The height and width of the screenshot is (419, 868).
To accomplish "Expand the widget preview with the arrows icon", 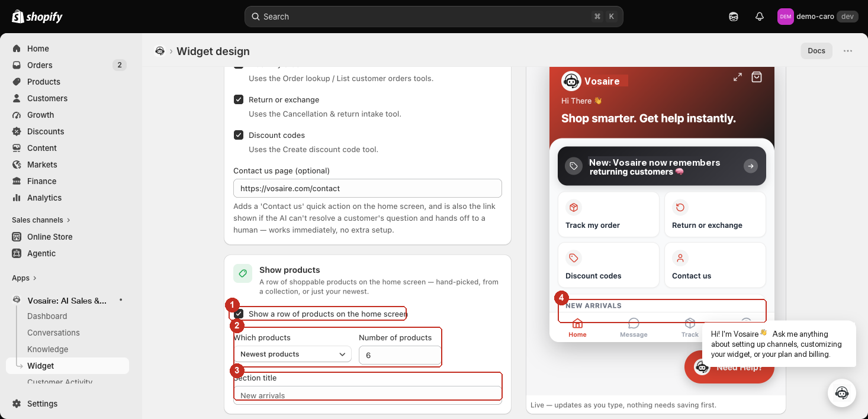I will (738, 77).
